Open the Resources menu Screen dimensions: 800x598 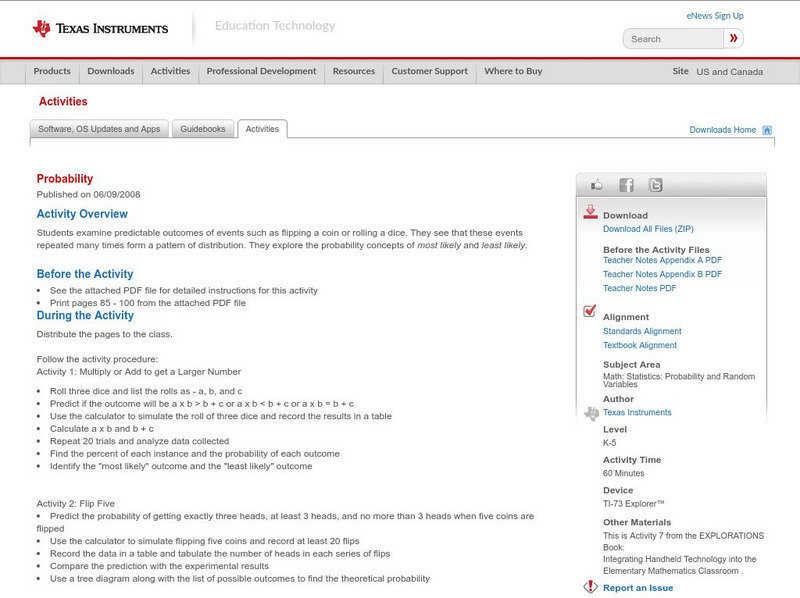pos(354,71)
